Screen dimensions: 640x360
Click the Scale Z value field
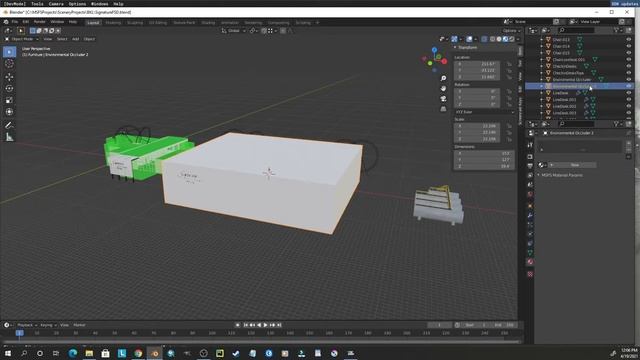[x=477, y=139]
